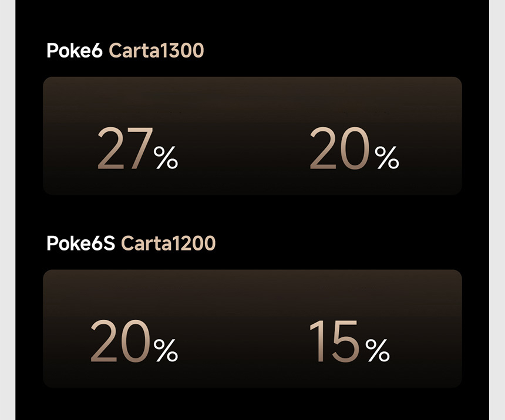Click the Poke6 heading text

click(75, 51)
